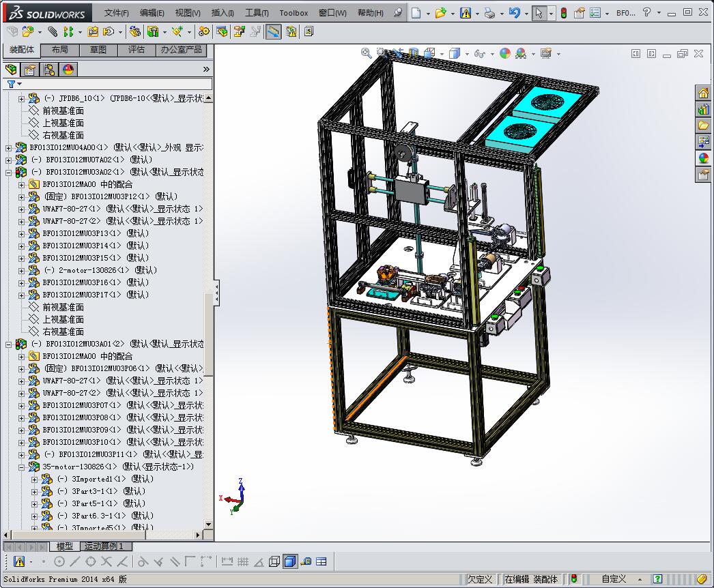Click the Design Table icon in bottom toolbar
Viewport: 714px width, 588px height.
click(321, 561)
